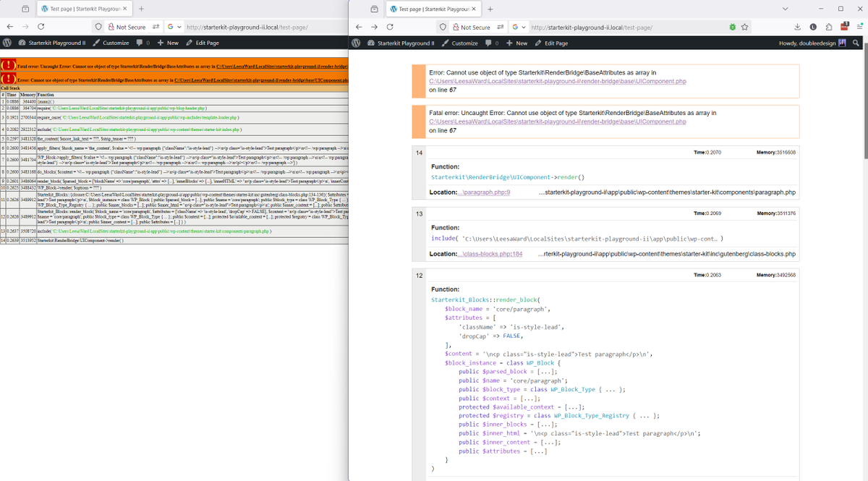Close the Test page tab in left window
868x481 pixels.
tap(125, 9)
